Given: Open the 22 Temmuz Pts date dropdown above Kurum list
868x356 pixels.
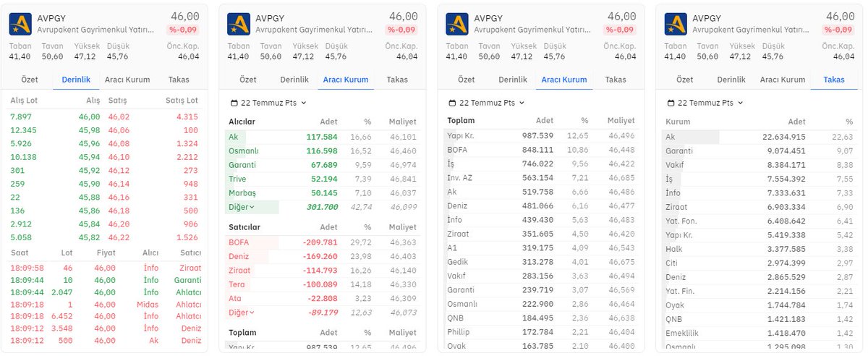Looking at the screenshot, I should [x=705, y=103].
